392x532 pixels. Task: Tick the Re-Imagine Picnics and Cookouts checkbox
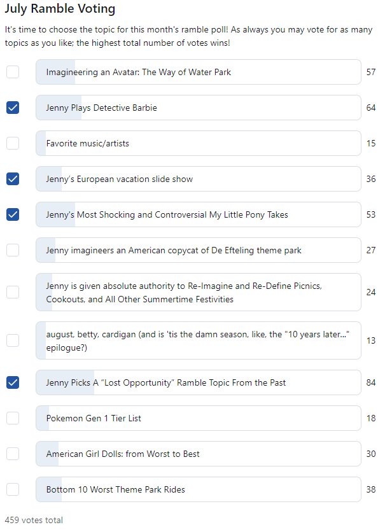coord(13,292)
